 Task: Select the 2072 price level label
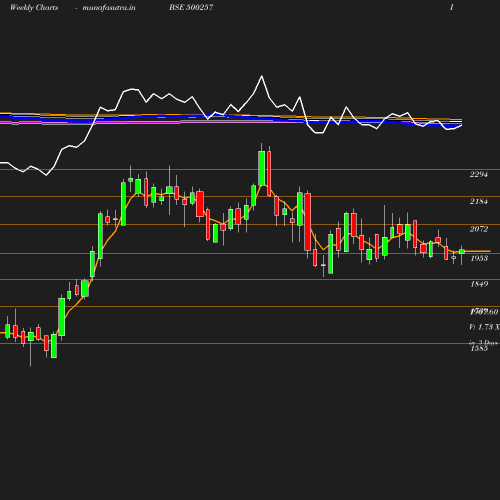[x=479, y=229]
